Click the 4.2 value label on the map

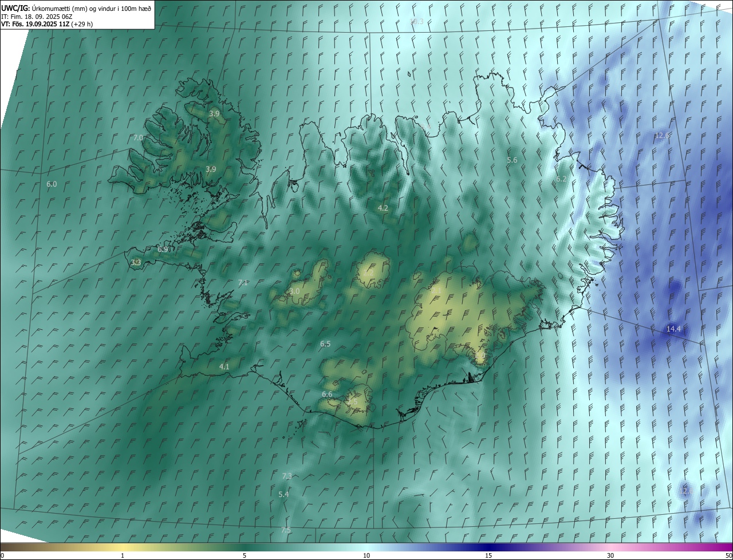click(x=383, y=208)
